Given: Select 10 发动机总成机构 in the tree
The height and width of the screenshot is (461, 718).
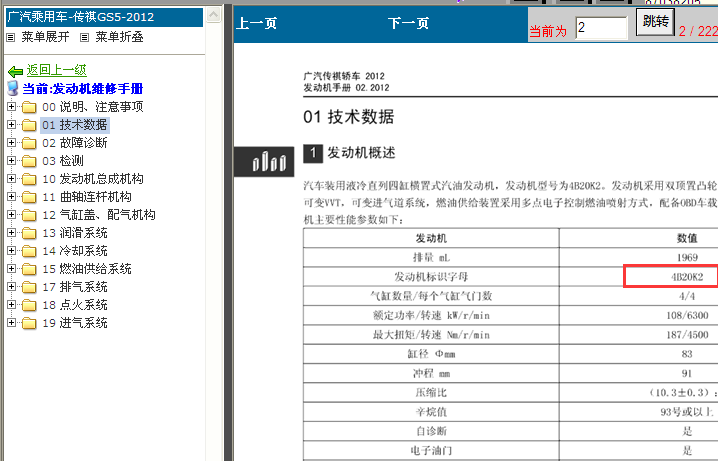Looking at the screenshot, I should click(x=92, y=179).
